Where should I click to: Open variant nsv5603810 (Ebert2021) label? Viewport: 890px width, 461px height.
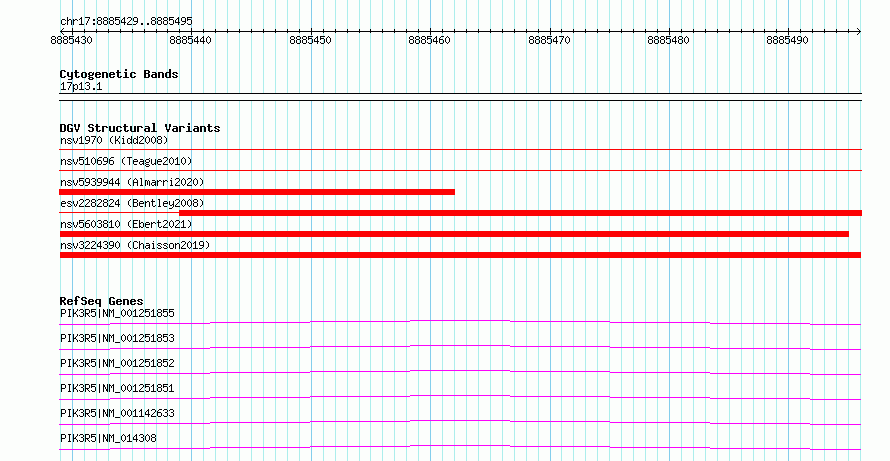(x=126, y=224)
